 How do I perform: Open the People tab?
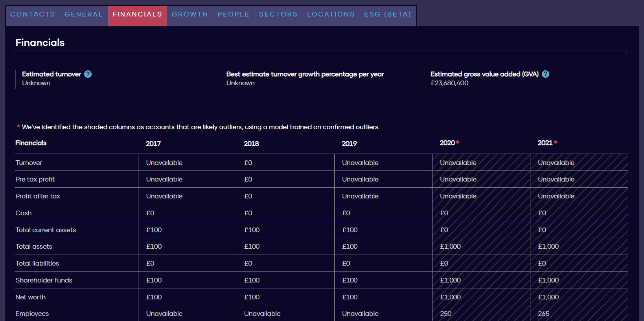[234, 15]
